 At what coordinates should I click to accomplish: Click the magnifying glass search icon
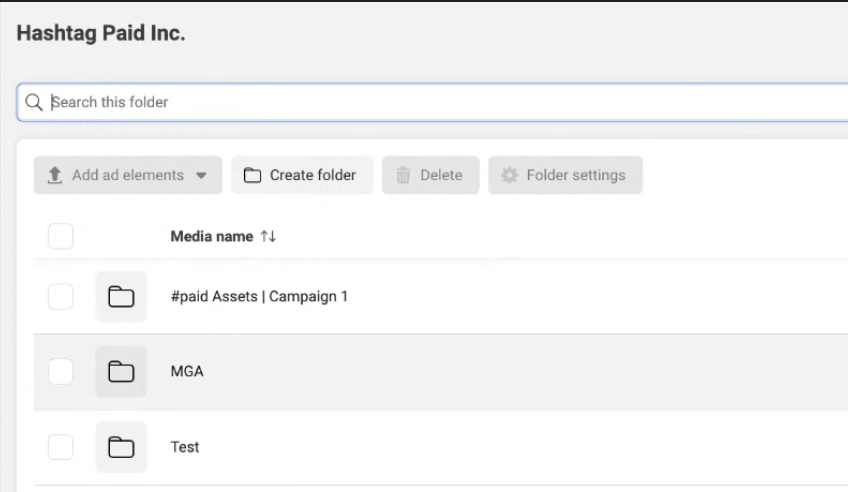tap(34, 102)
